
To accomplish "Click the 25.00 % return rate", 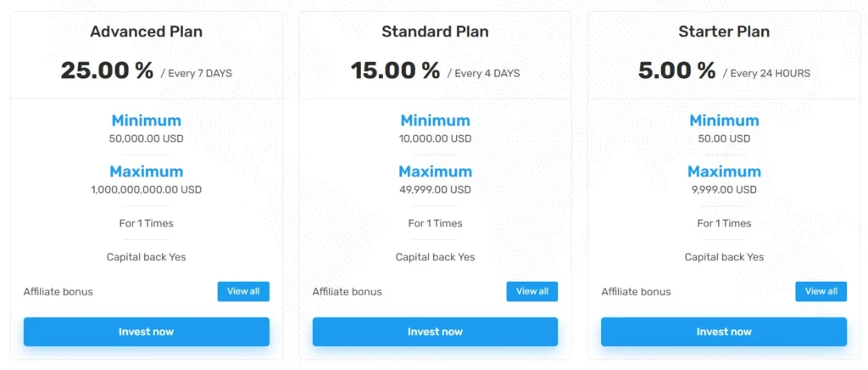I will (x=107, y=70).
